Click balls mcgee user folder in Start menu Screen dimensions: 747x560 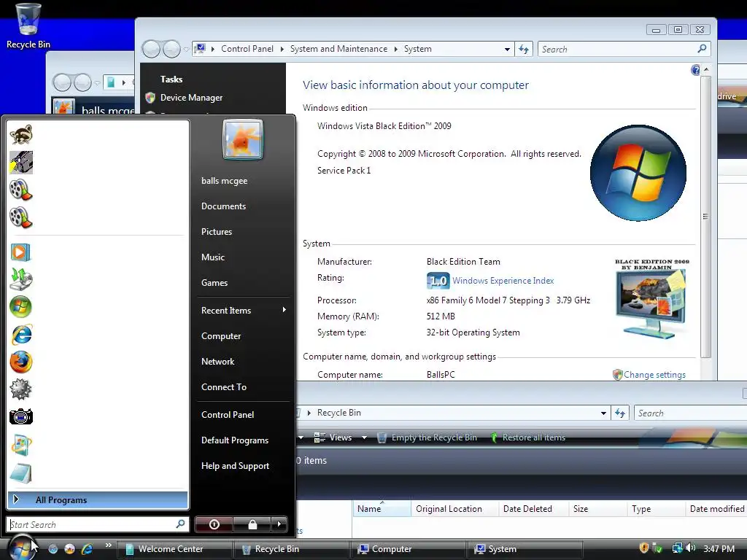coord(224,181)
